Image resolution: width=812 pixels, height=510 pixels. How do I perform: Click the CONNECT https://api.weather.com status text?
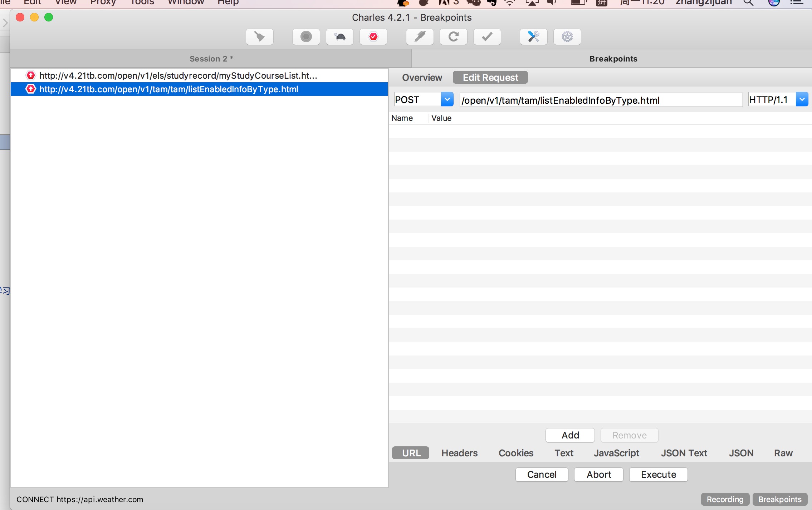80,499
